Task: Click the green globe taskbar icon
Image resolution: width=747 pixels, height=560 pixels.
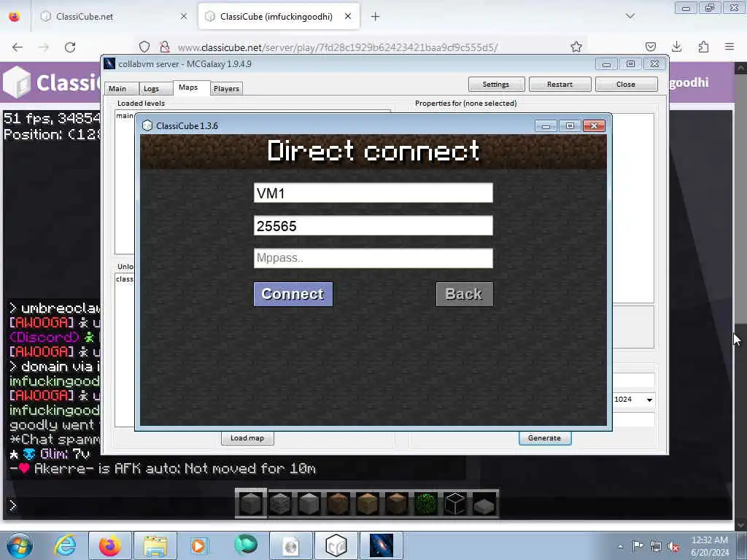Action: (x=246, y=545)
